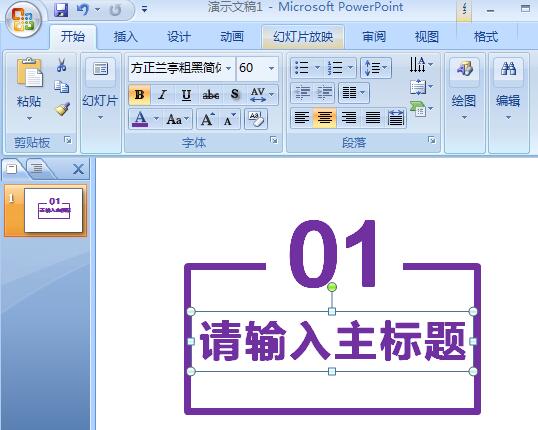This screenshot has width=538, height=430.
Task: Copy selection with the copy icon
Action: pyautogui.click(x=62, y=86)
